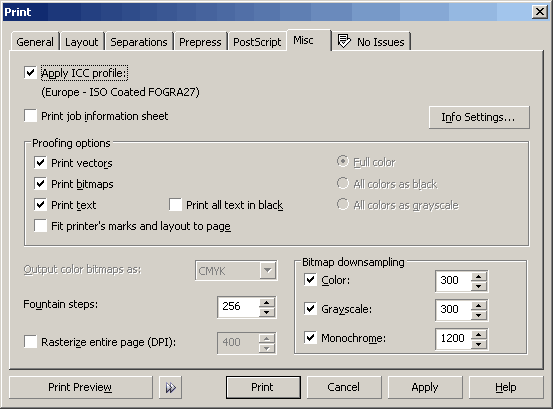Uncheck Apply ICC profile checkbox
Image resolution: width=553 pixels, height=409 pixels.
(30, 73)
